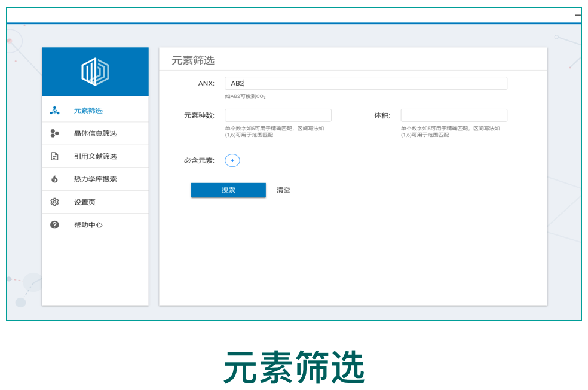Image resolution: width=588 pixels, height=390 pixels.
Task: Click the 体积 input box
Action: point(454,115)
